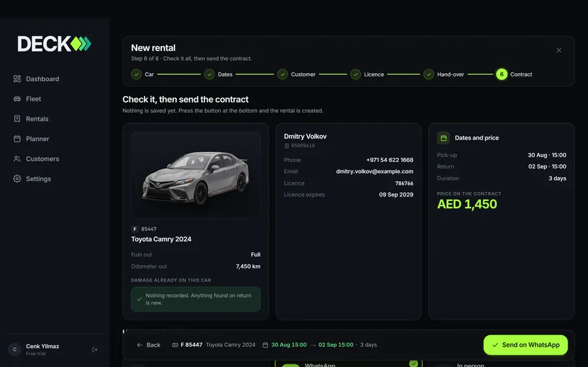Jump to the Licence step
Image resolution: width=588 pixels, height=367 pixels.
point(367,74)
